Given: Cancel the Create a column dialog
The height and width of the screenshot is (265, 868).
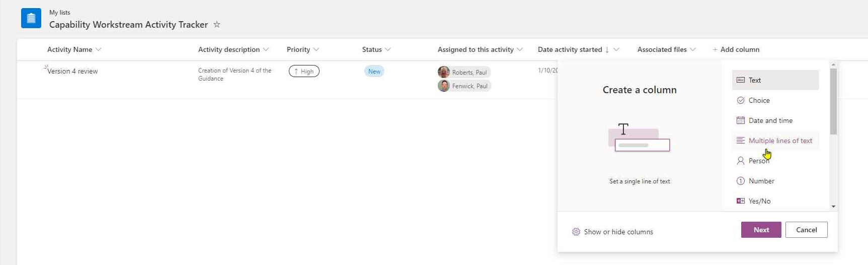Looking at the screenshot, I should click(806, 230).
